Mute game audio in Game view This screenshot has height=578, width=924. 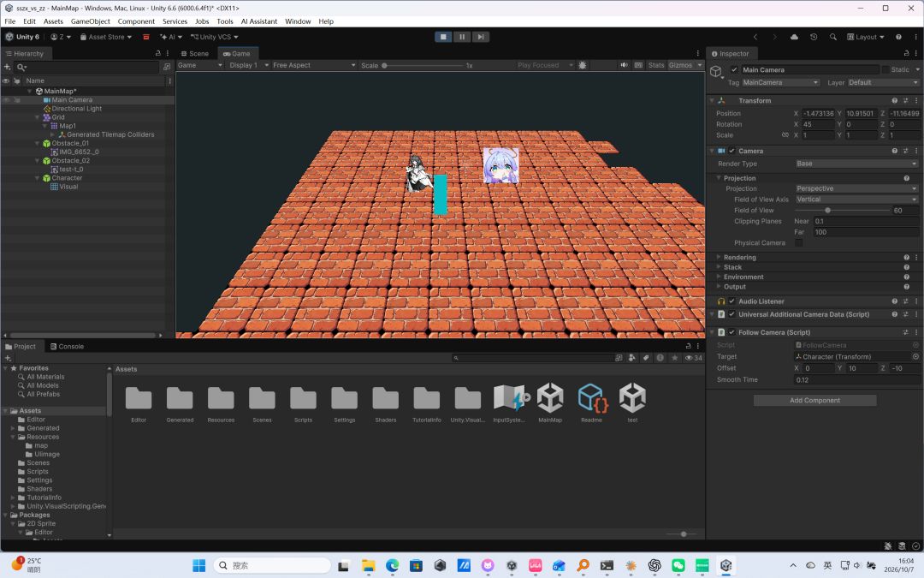point(624,65)
